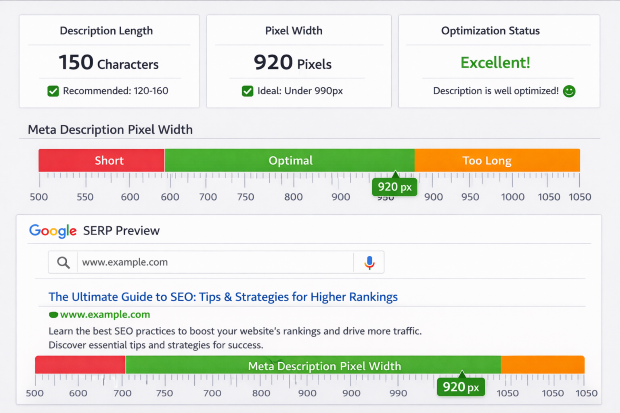
Task: Click the 750 label on upper ruler
Action: pos(246,197)
